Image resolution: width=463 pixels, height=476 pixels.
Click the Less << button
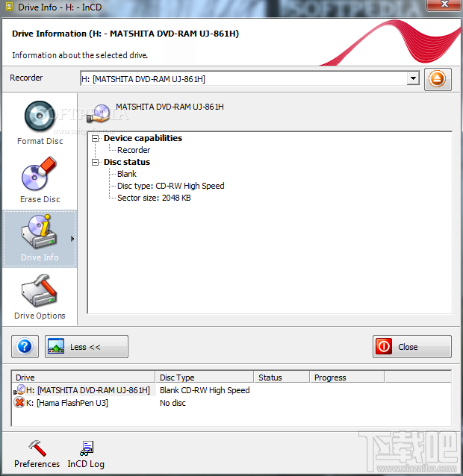[x=87, y=346]
